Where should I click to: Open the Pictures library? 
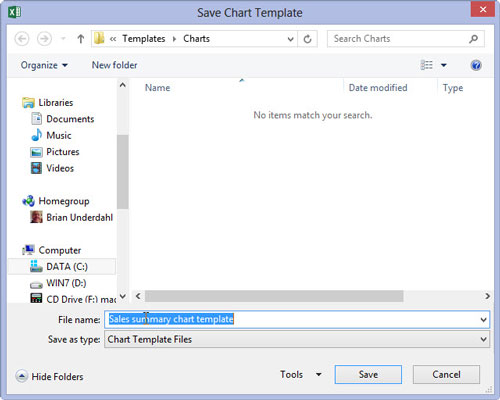(63, 152)
